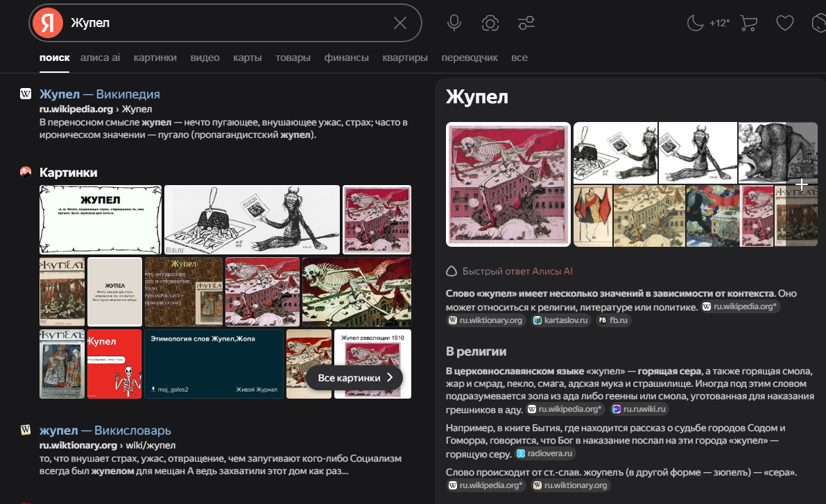Click Быстрый ответ Алисы AI label

517,271
